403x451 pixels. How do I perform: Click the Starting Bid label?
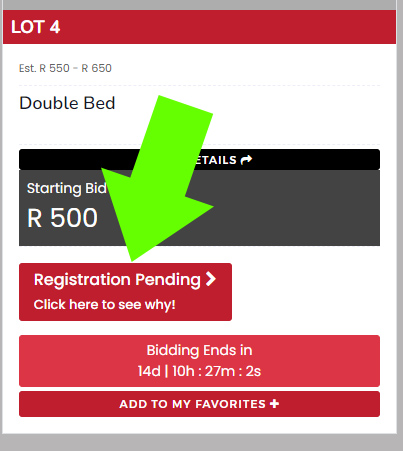tap(67, 188)
